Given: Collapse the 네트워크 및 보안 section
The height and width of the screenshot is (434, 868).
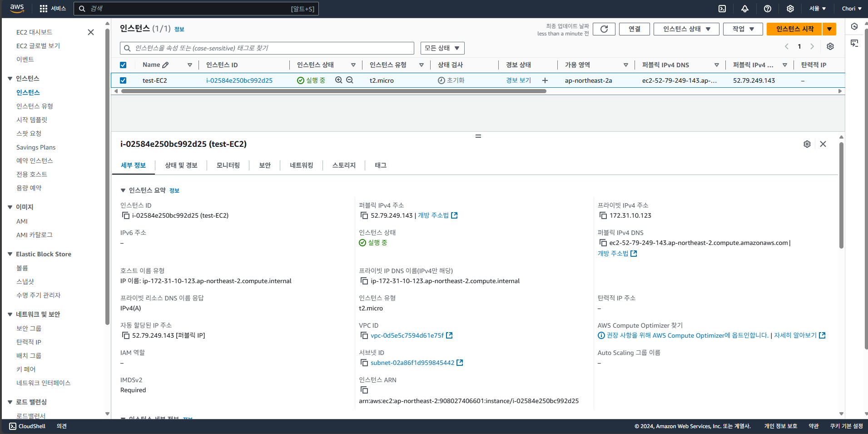Looking at the screenshot, I should point(10,314).
